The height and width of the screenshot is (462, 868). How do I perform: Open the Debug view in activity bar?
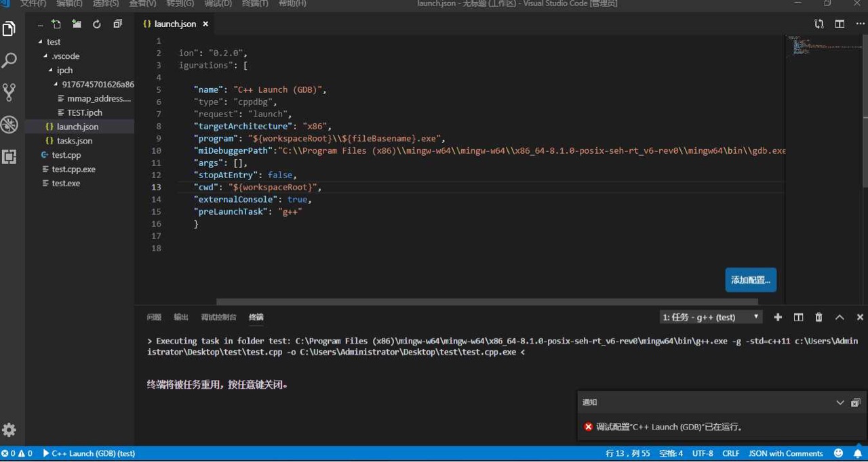(x=9, y=124)
